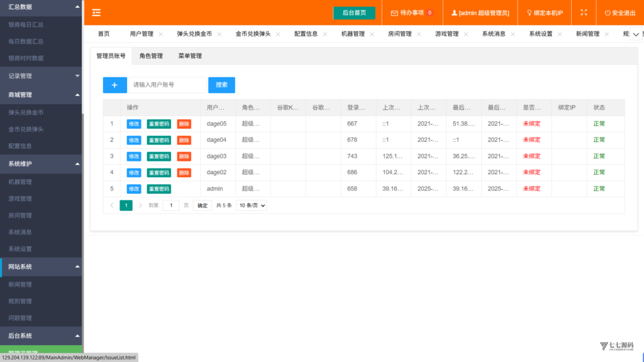This screenshot has height=362, width=644.
Task: Select page 1 in pagination
Action: point(126,206)
